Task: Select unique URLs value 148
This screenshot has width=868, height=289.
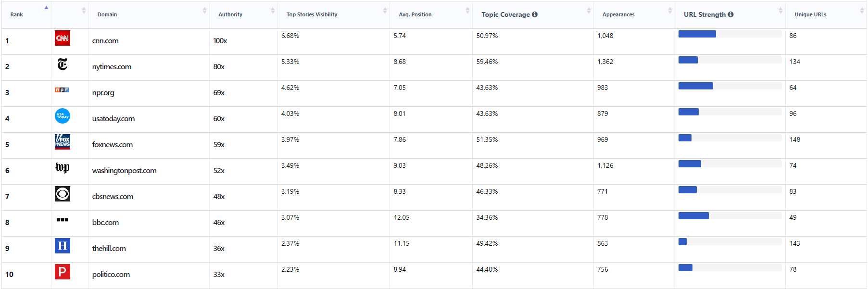Action: click(795, 139)
